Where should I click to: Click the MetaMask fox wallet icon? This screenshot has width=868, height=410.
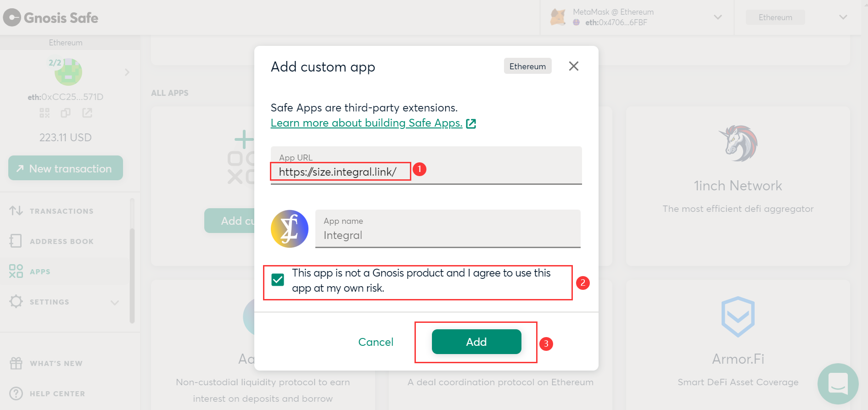558,17
